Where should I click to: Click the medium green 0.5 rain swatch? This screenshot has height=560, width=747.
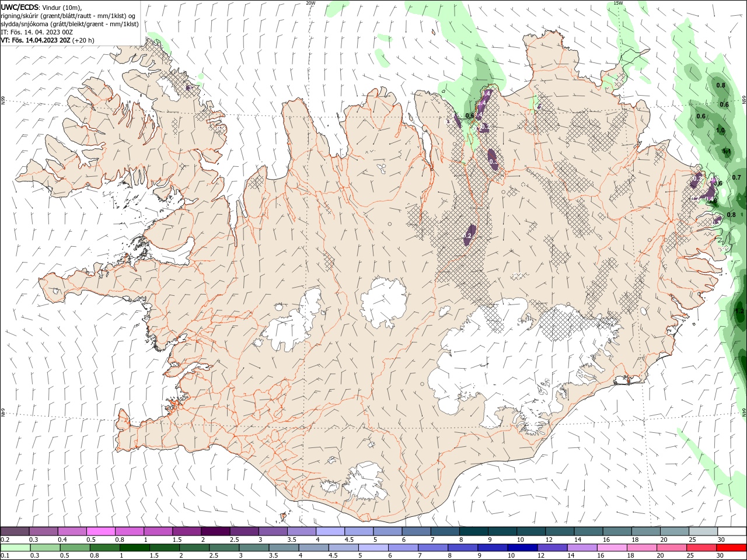(74, 547)
